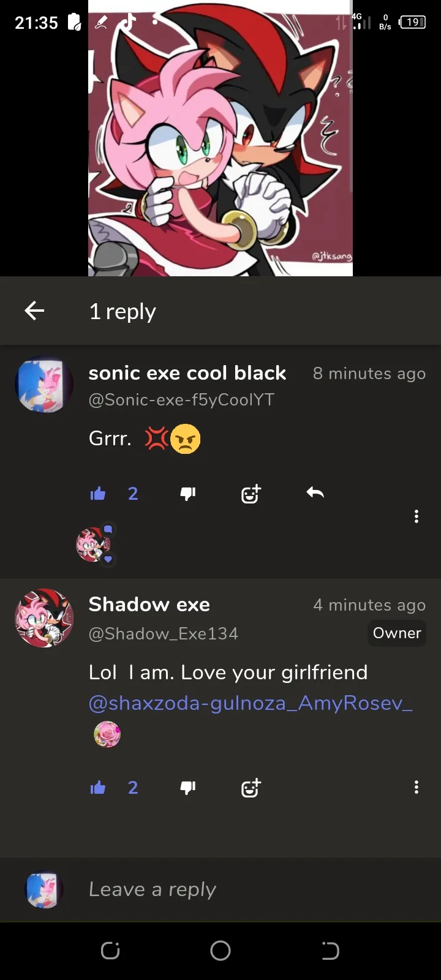Add emoji reaction to the Grrr comment
The image size is (441, 980).
pyautogui.click(x=251, y=494)
